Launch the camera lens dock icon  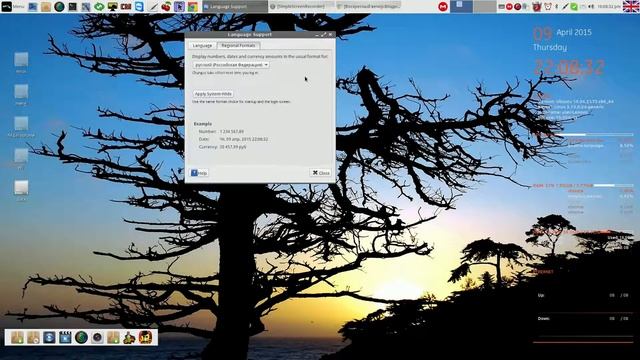(x=97, y=338)
